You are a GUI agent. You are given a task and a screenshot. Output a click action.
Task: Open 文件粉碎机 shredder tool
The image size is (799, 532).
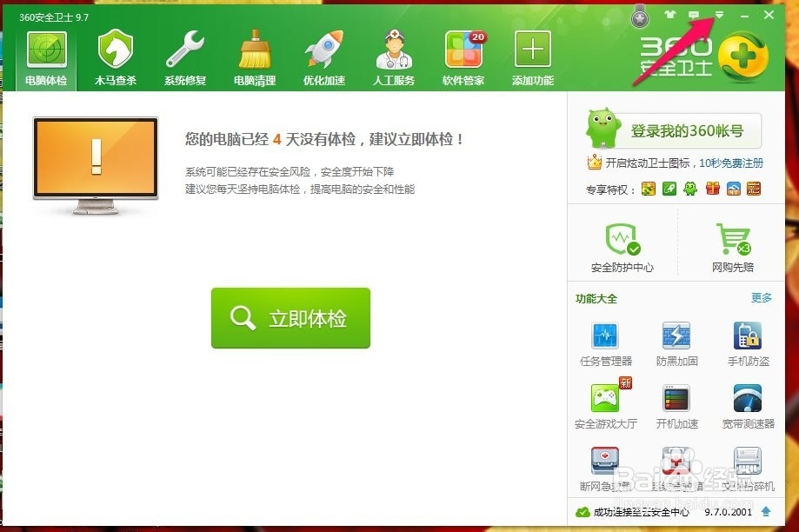[748, 469]
